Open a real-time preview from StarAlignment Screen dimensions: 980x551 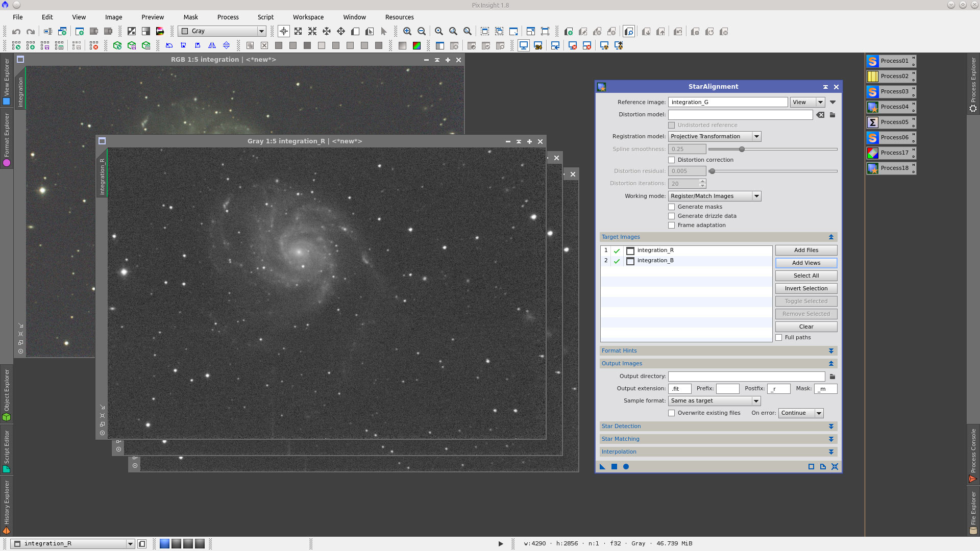pos(626,467)
